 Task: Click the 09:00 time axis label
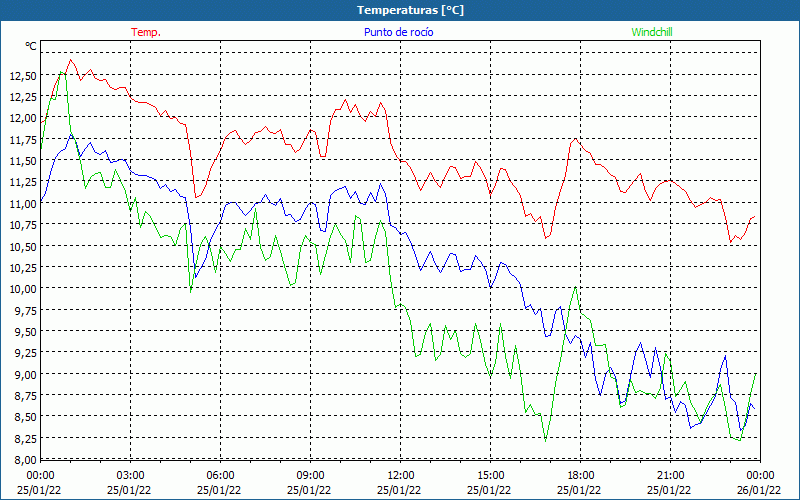point(310,476)
